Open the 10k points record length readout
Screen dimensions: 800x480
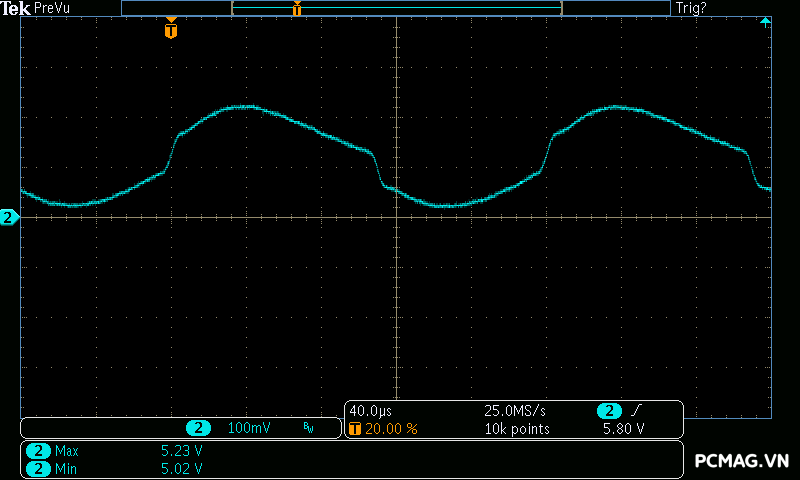pos(517,429)
